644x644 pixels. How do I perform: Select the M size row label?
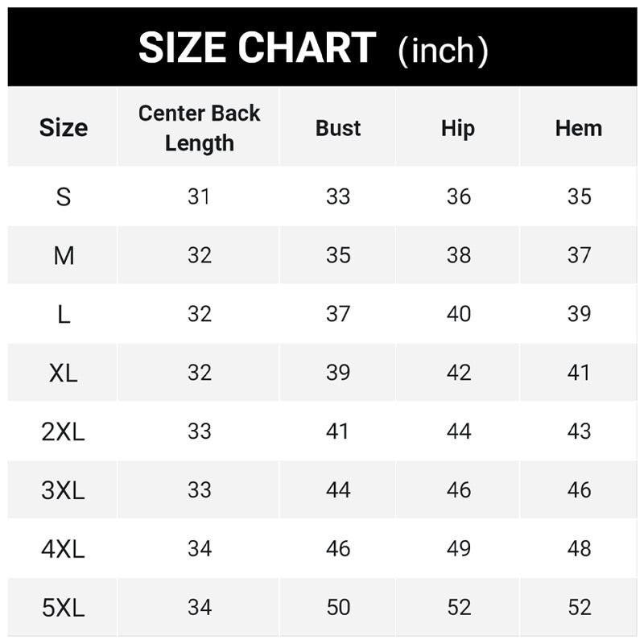64,255
